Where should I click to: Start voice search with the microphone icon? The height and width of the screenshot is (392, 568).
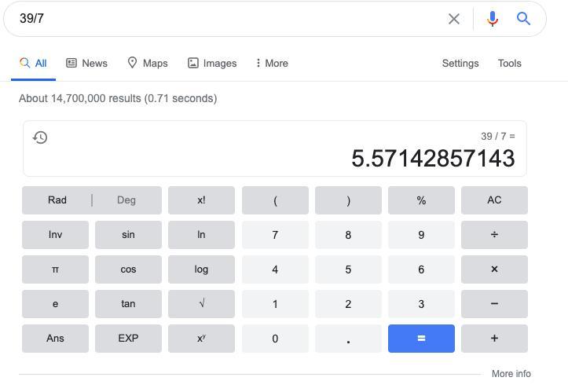pyautogui.click(x=493, y=19)
